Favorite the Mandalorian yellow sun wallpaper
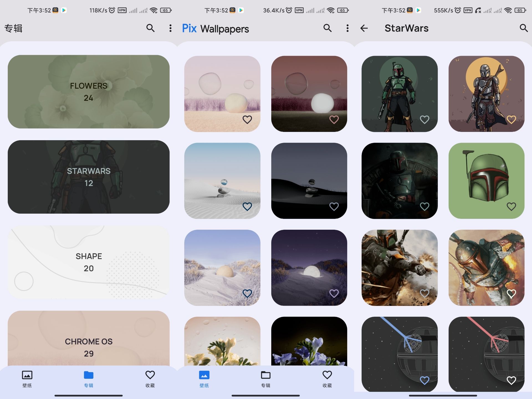The width and height of the screenshot is (532, 399). coord(511,119)
